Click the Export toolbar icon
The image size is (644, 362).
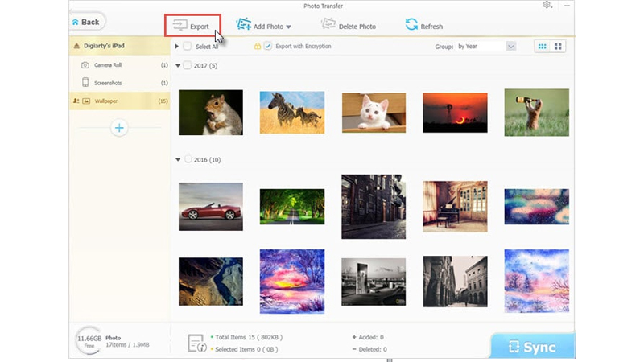(x=177, y=26)
